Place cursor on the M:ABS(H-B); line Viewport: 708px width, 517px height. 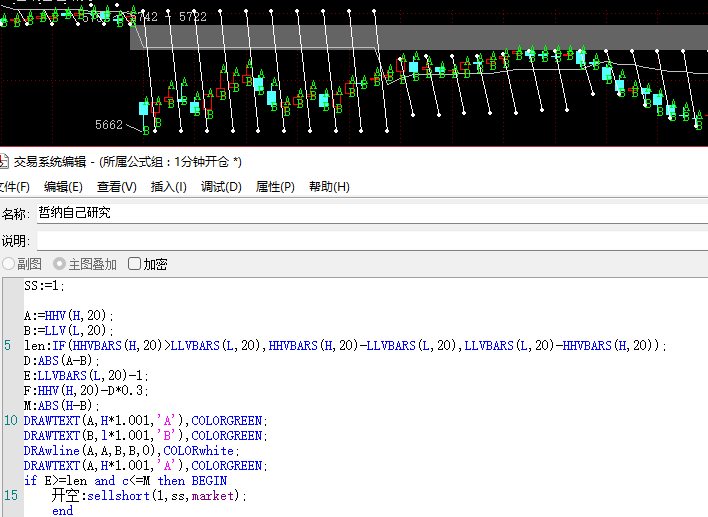pos(62,405)
